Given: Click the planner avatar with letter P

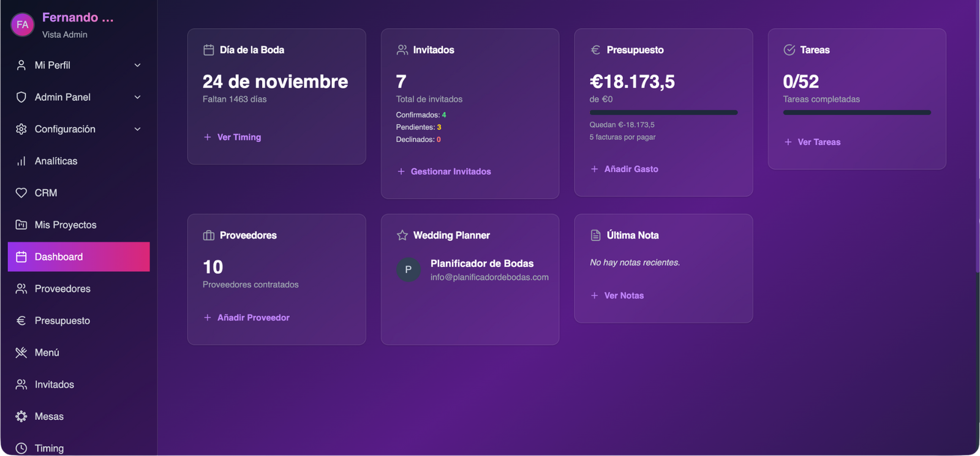Looking at the screenshot, I should pos(409,269).
